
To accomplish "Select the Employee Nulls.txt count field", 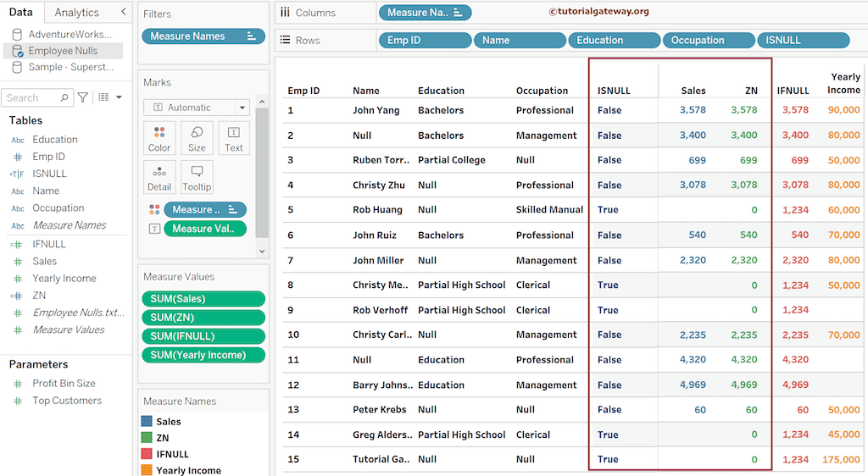I will [78, 313].
